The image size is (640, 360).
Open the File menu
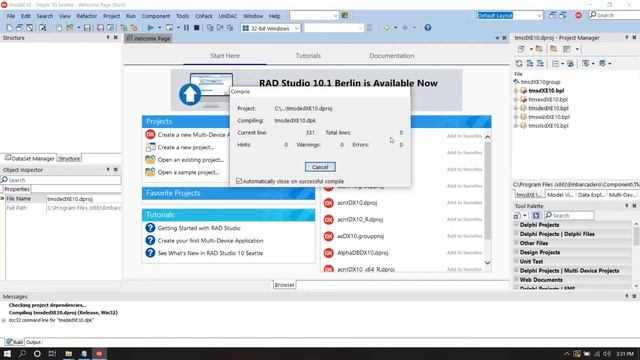(11, 16)
